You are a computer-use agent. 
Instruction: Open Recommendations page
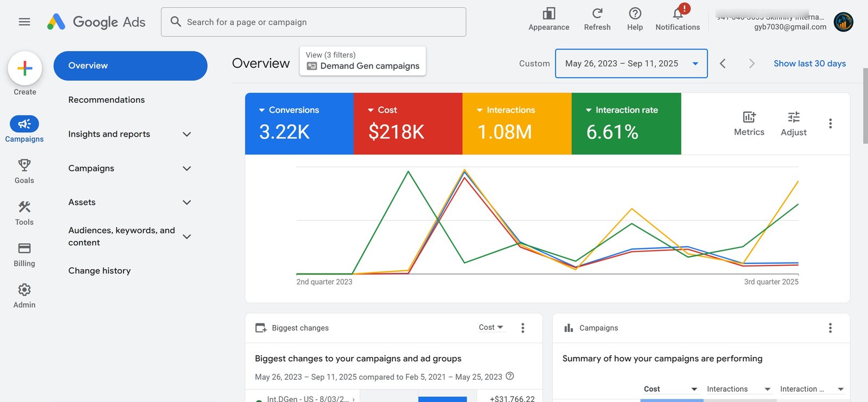coord(106,100)
